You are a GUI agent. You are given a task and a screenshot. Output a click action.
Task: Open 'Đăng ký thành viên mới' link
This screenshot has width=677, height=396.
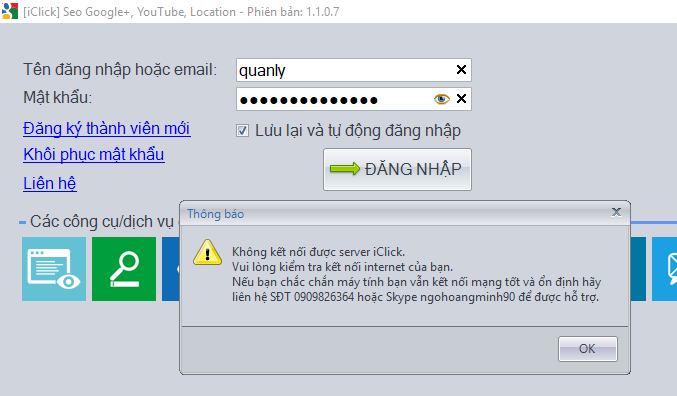click(x=107, y=128)
